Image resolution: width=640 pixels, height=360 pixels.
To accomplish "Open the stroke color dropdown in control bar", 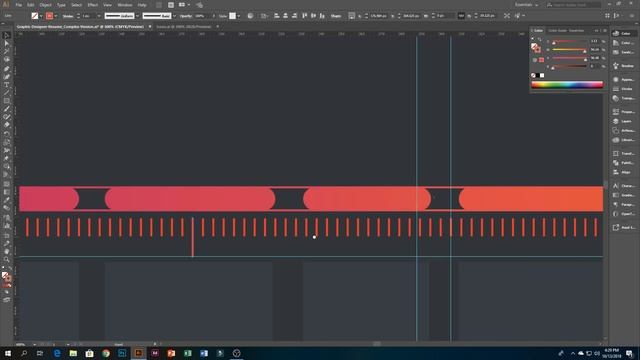I will coord(56,16).
